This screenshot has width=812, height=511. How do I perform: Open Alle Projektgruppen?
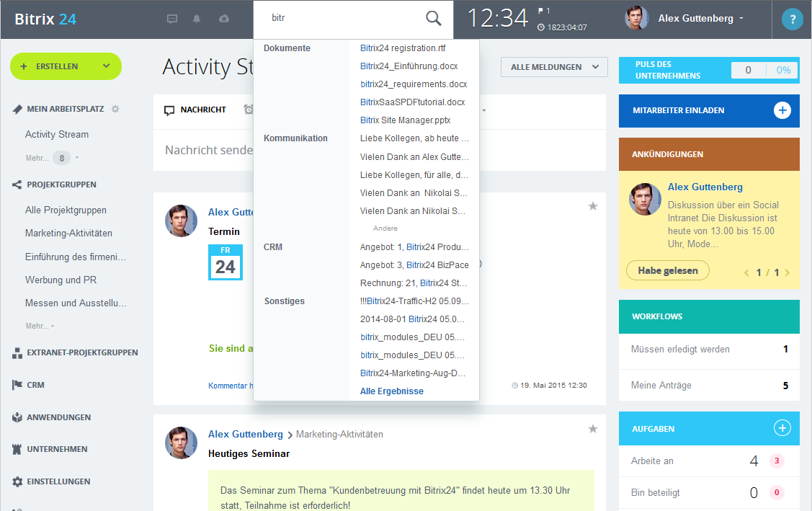click(x=66, y=210)
